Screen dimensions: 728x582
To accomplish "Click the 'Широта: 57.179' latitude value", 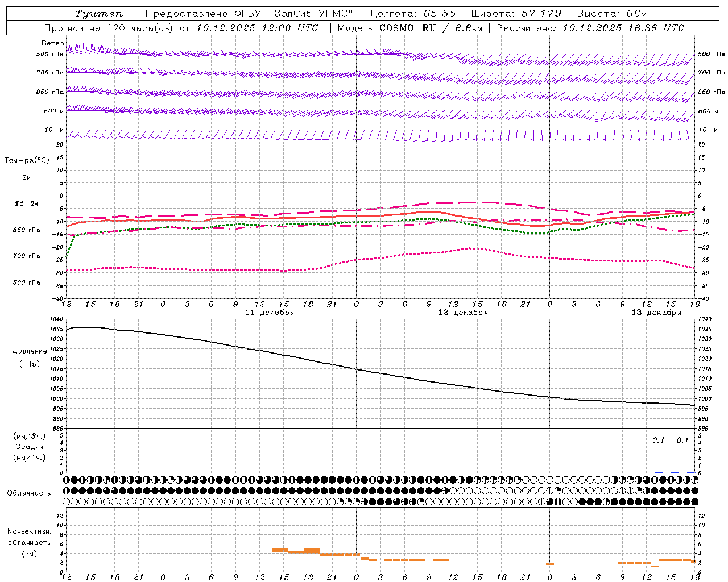I will (x=516, y=14).
